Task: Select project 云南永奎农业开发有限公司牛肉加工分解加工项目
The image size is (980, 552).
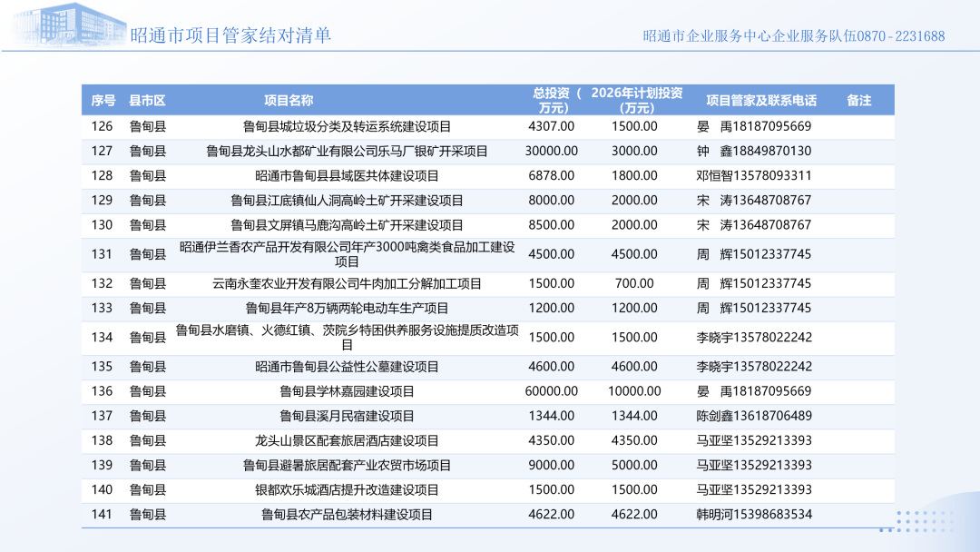Action: coord(347,284)
